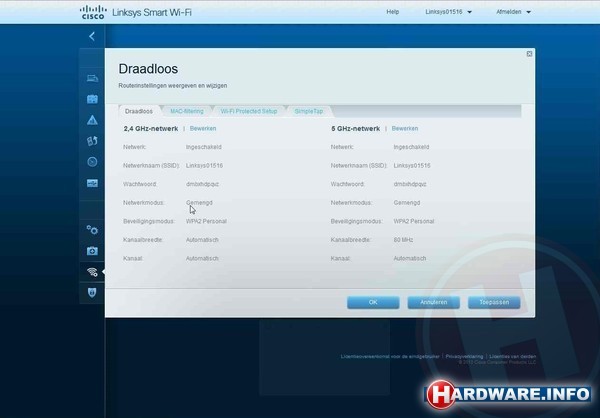600x418 pixels.
Task: Open Connectivity gears icon in sidebar
Action: [92, 230]
